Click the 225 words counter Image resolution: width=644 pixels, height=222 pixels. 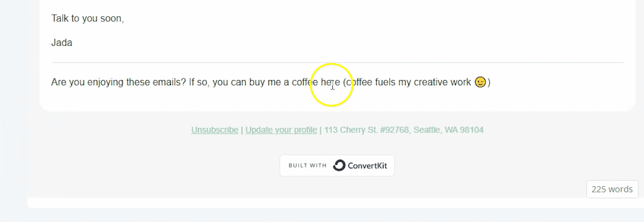[x=612, y=189]
